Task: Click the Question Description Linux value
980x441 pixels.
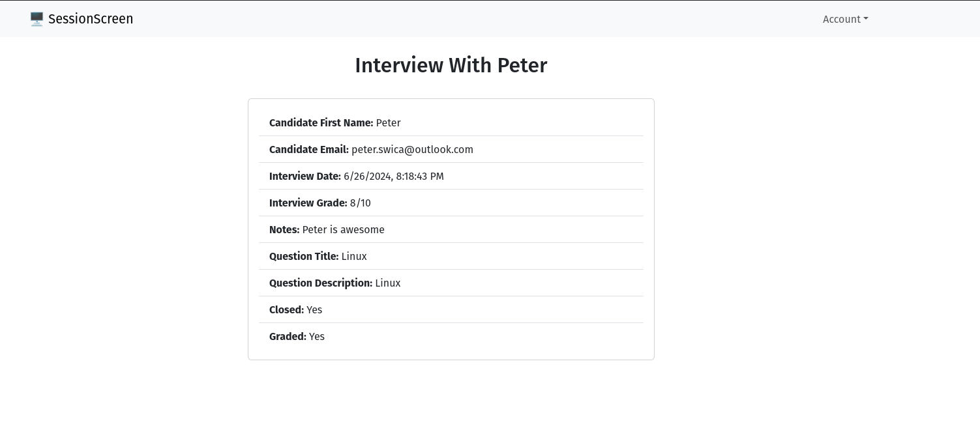Action: point(388,283)
